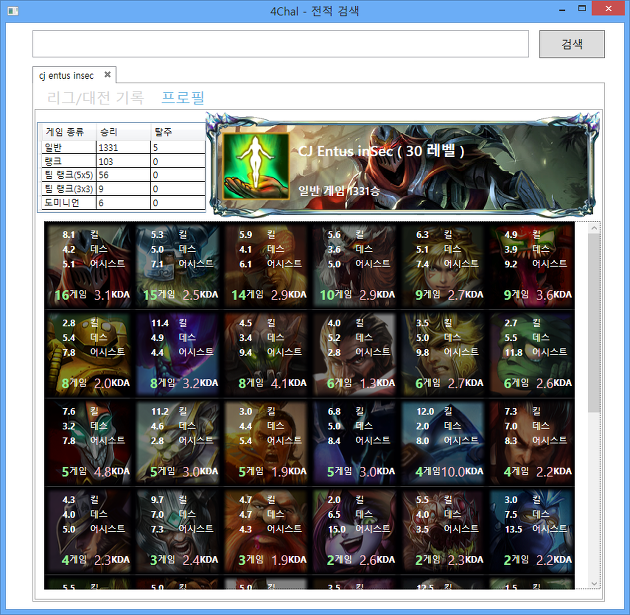Select champion card with 2게임 2.6KDA
The image size is (630, 615).
(x=354, y=531)
